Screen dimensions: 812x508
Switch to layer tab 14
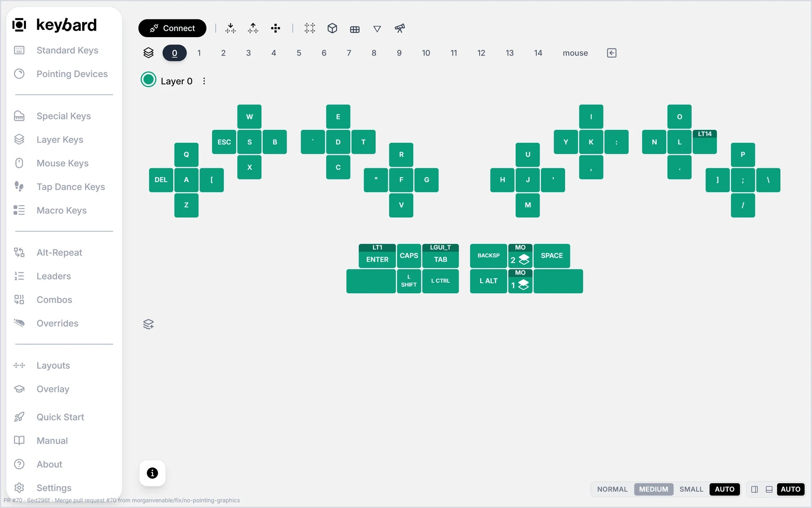(x=538, y=53)
